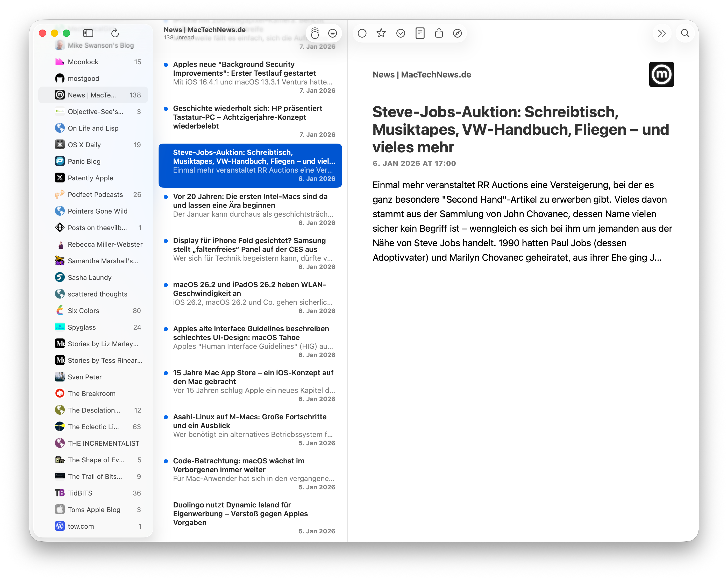Open the OS X Daily feed
The width and height of the screenshot is (728, 580).
click(84, 145)
